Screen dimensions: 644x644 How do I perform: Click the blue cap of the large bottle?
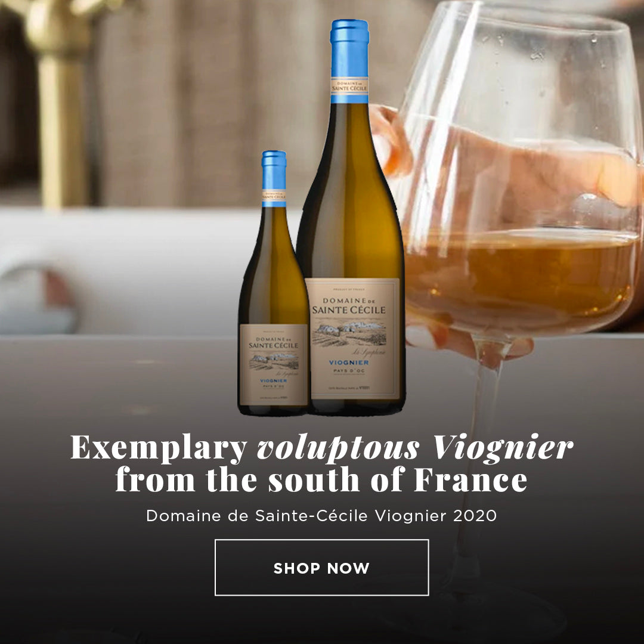[x=349, y=48]
